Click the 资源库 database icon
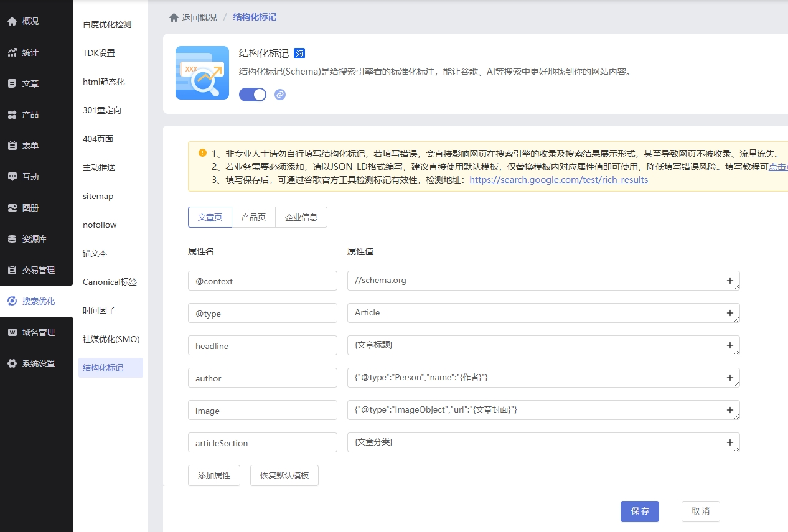The width and height of the screenshot is (788, 532). 12,239
